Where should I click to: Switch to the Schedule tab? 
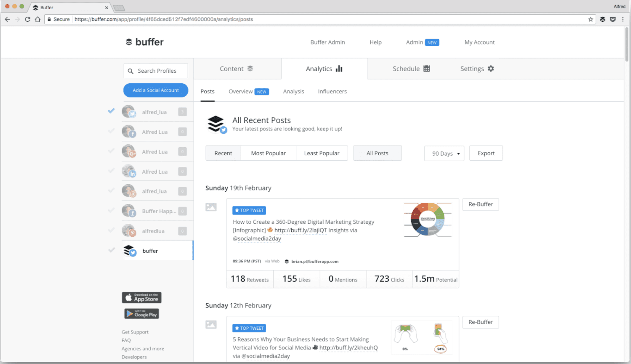coord(411,69)
